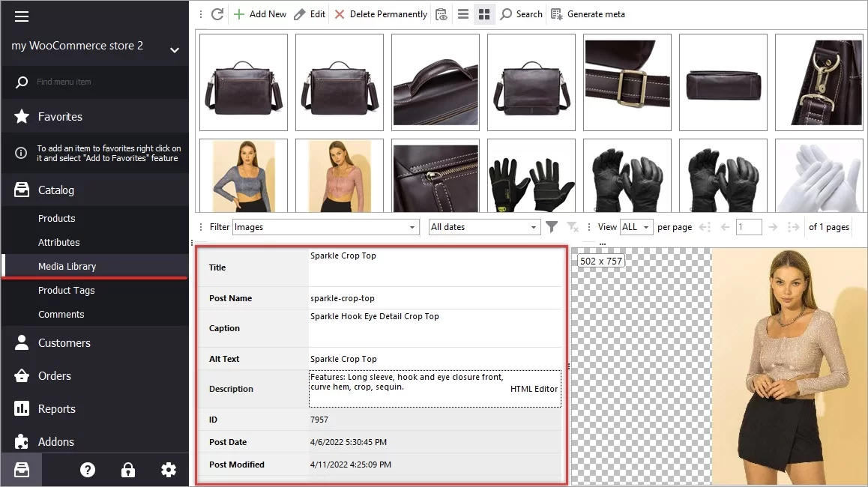Open the Customers section
This screenshot has width=868, height=487.
click(x=64, y=342)
